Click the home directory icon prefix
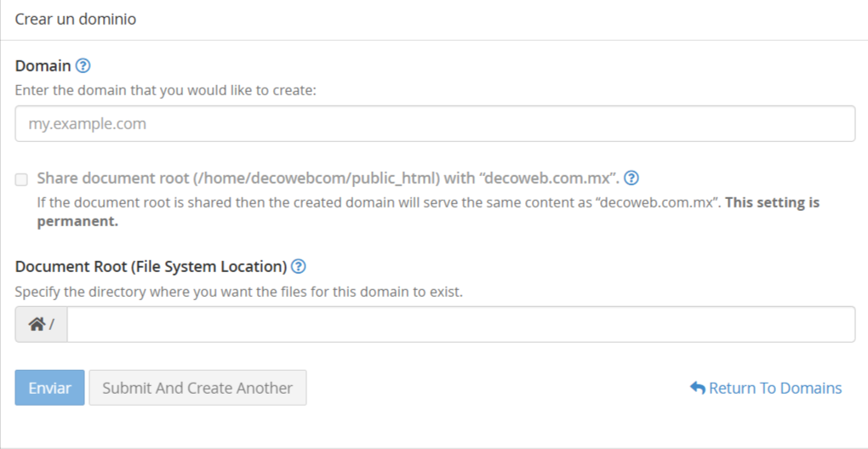This screenshot has width=868, height=449. click(x=36, y=324)
